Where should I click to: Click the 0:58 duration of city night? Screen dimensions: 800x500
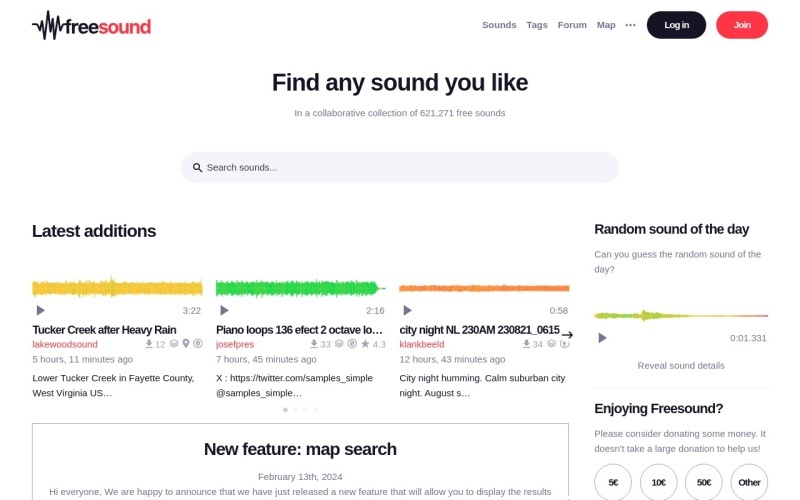(x=559, y=311)
